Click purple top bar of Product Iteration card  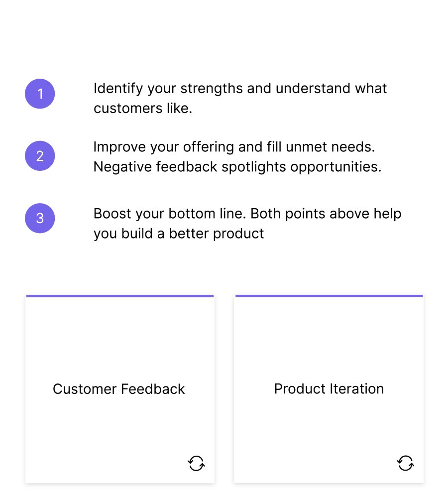329,296
